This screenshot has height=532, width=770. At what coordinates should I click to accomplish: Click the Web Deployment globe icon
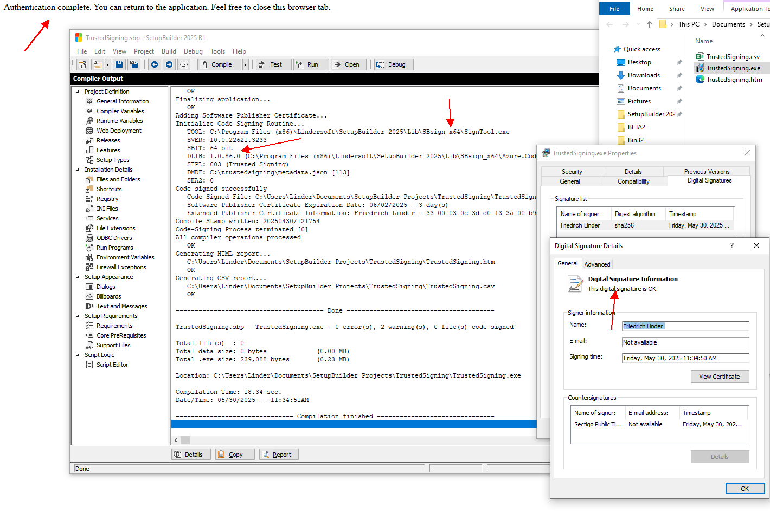[89, 131]
